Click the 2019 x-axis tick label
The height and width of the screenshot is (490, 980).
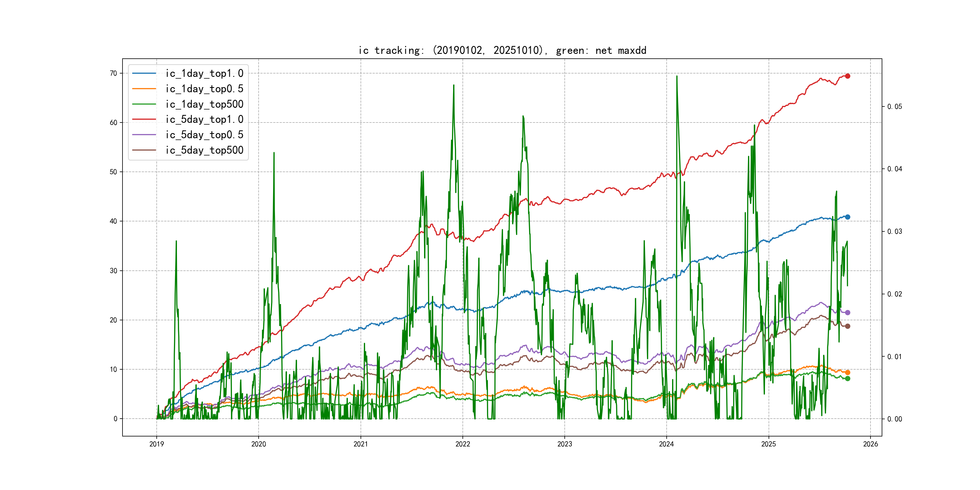pos(156,444)
